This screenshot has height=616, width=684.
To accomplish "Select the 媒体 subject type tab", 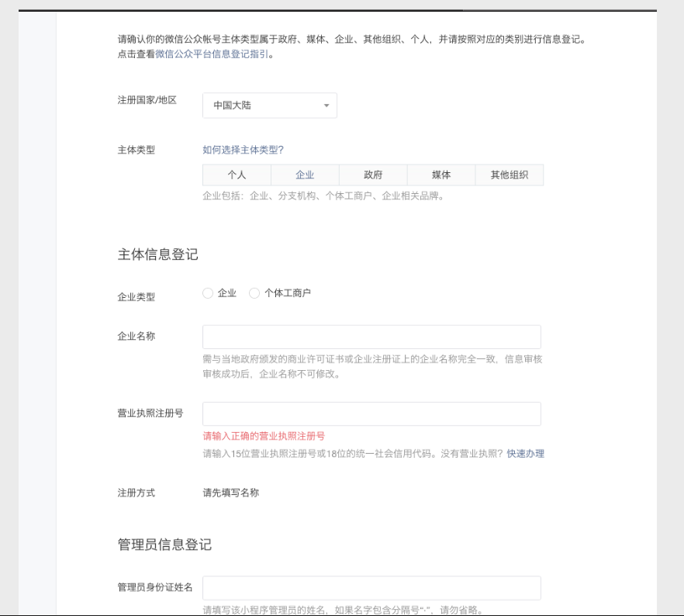I will pos(441,175).
